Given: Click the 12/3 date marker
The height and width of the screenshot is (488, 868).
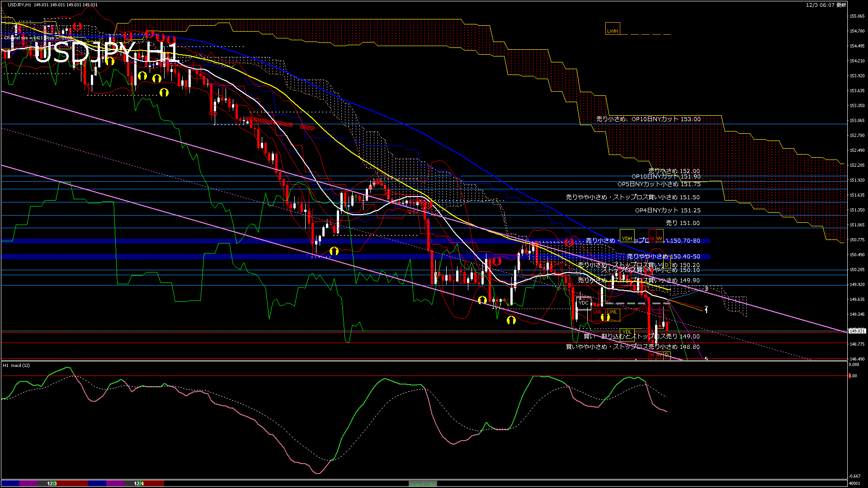Looking at the screenshot, I should pyautogui.click(x=52, y=483).
